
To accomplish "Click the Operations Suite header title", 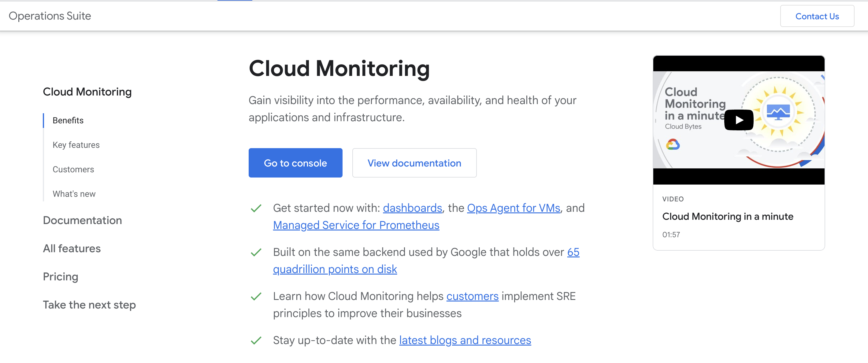I will (x=50, y=16).
